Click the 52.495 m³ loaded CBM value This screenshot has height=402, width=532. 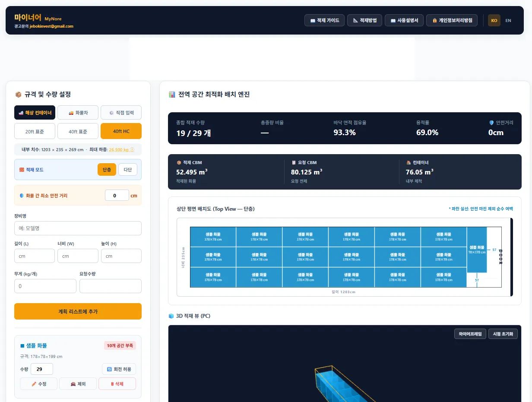click(192, 172)
